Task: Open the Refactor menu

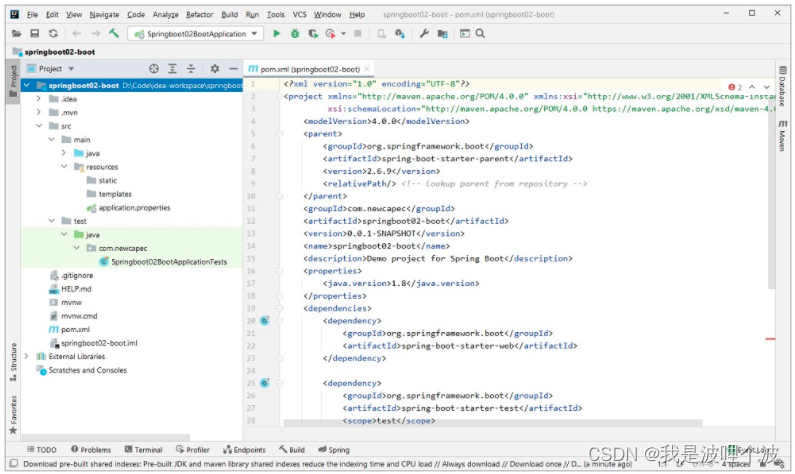Action: point(199,14)
